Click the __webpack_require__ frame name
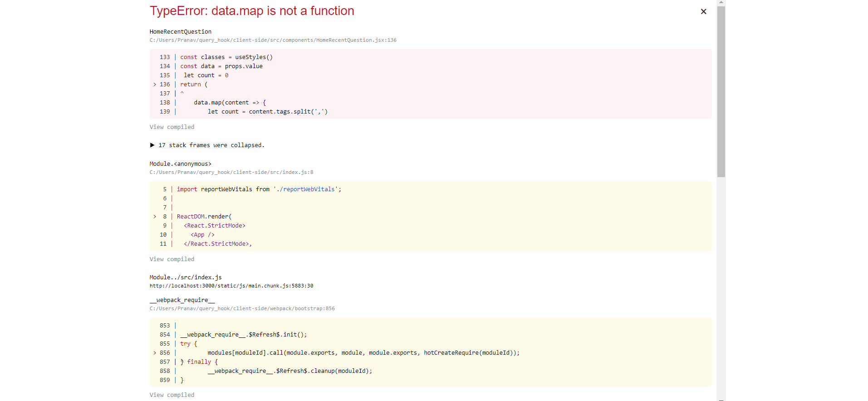The height and width of the screenshot is (401, 868). (x=182, y=300)
